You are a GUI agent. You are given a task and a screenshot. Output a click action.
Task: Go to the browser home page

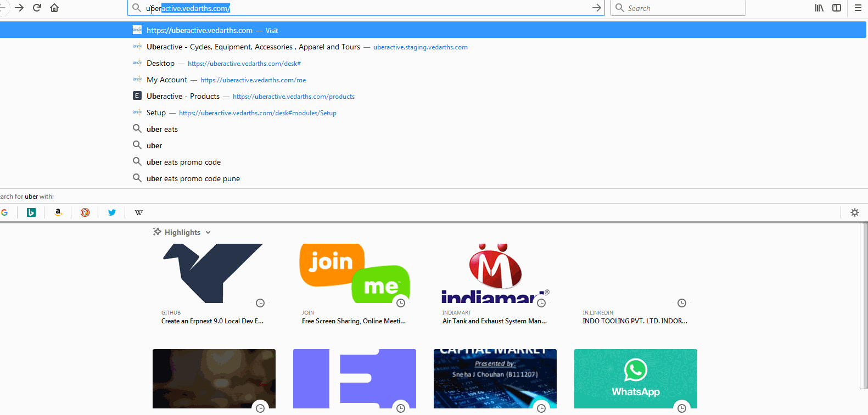click(x=54, y=8)
